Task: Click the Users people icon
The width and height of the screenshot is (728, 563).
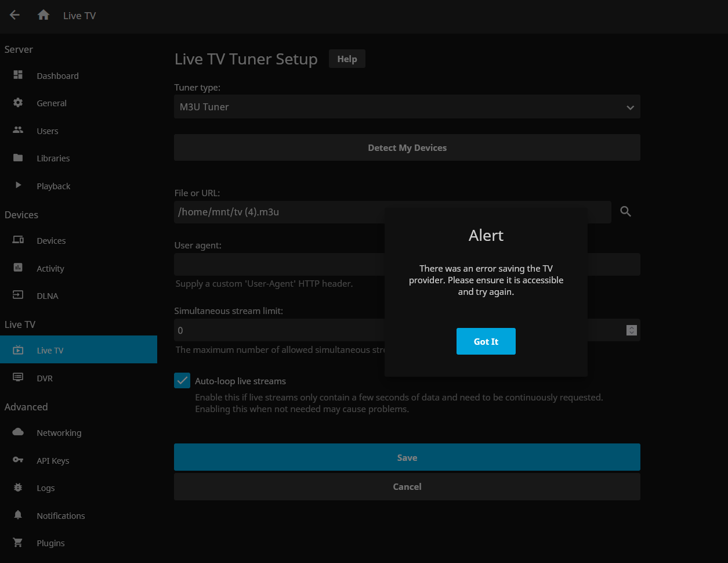Action: point(18,131)
